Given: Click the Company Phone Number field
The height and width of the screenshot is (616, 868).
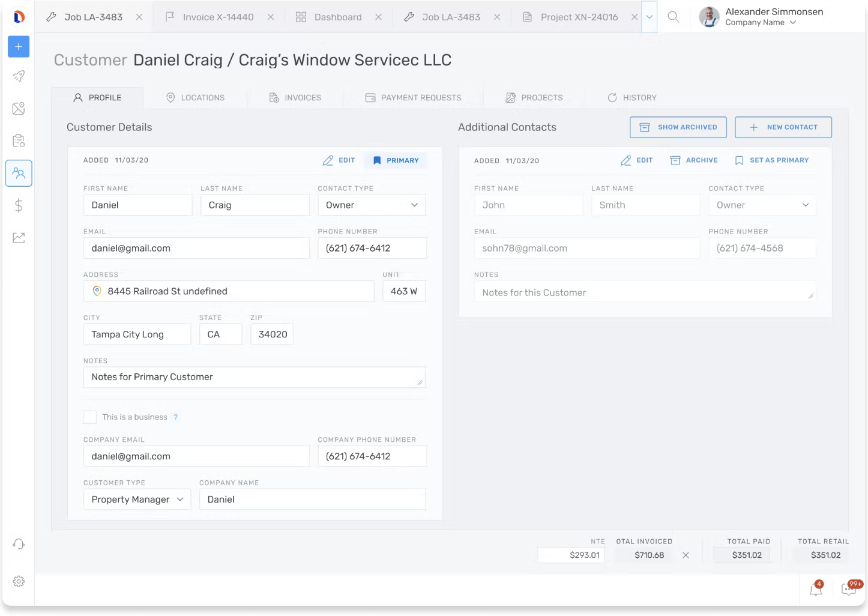Looking at the screenshot, I should coord(372,456).
